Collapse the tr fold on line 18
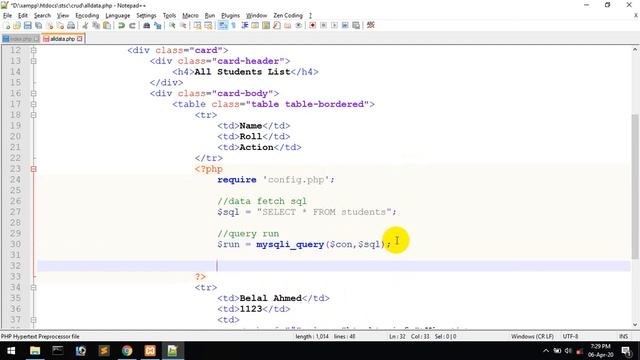Viewport: 640px width, 360px height. click(33, 115)
